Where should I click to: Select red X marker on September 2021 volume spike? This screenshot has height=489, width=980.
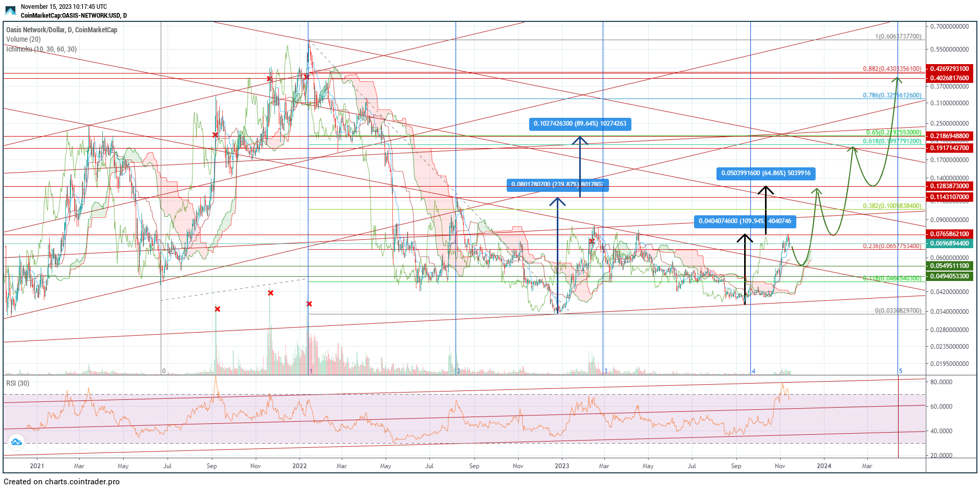point(218,309)
